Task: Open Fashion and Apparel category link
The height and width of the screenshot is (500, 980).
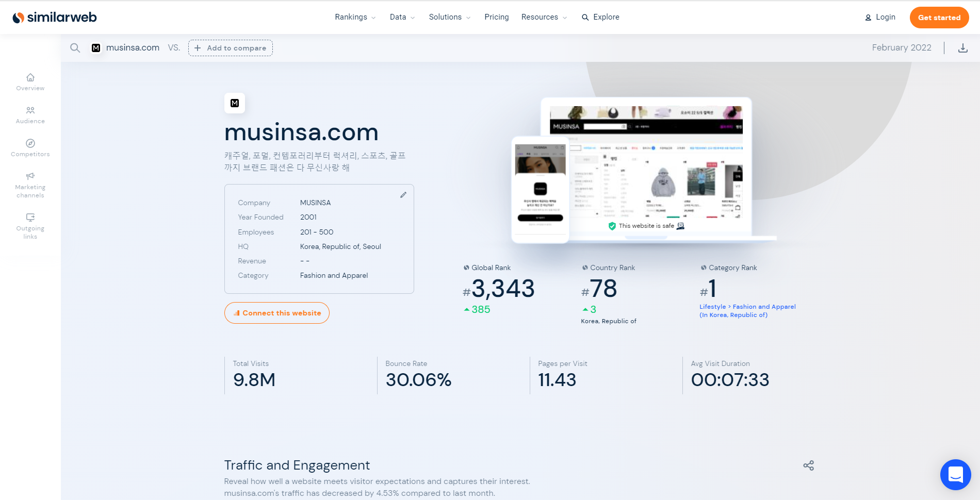Action: pyautogui.click(x=764, y=307)
